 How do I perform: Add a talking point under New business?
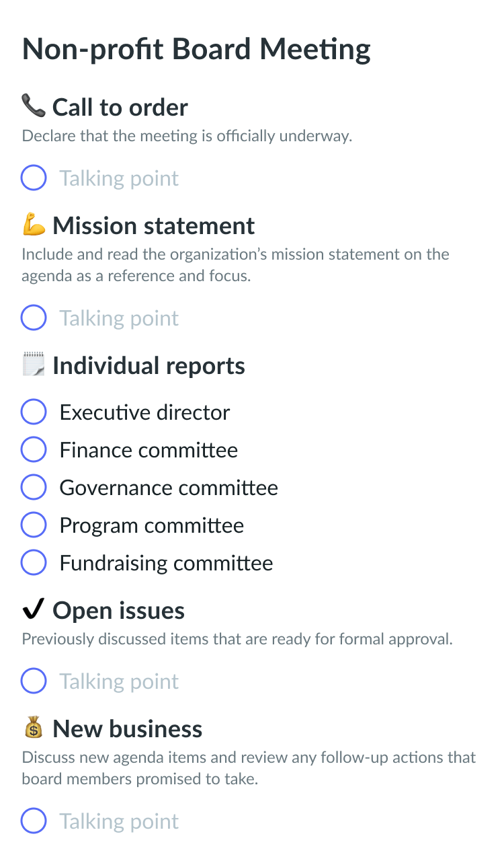(119, 821)
